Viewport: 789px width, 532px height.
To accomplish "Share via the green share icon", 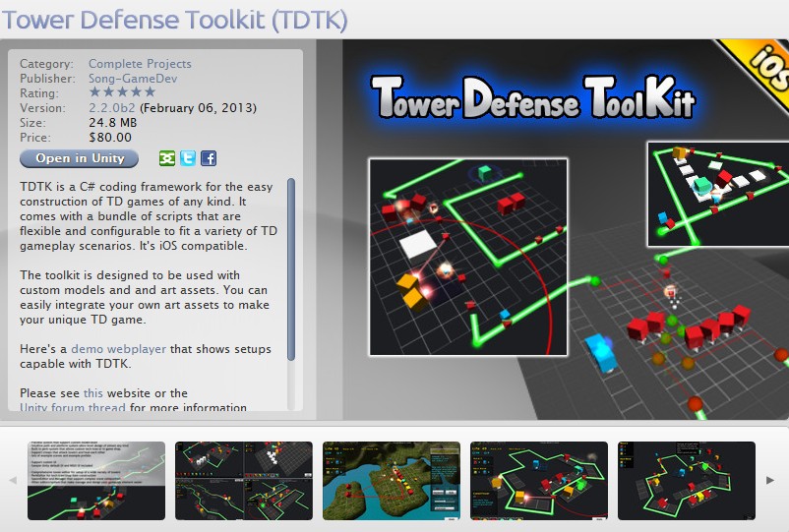I will 167,158.
